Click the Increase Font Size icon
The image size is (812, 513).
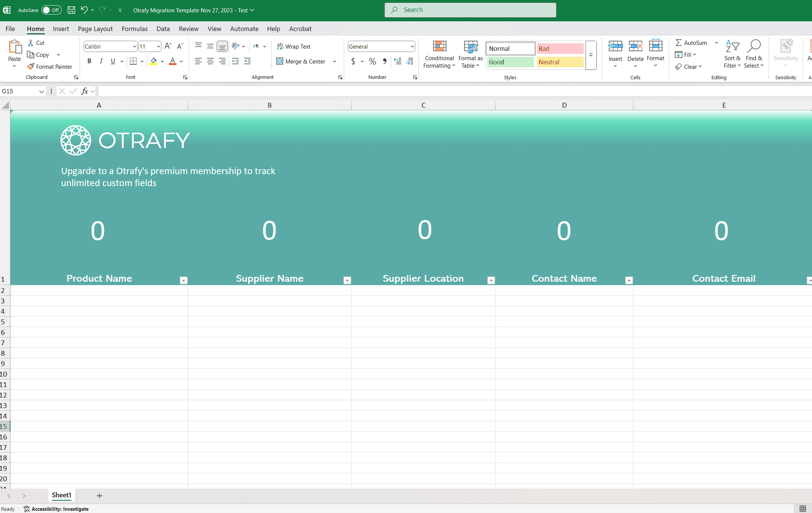click(168, 46)
